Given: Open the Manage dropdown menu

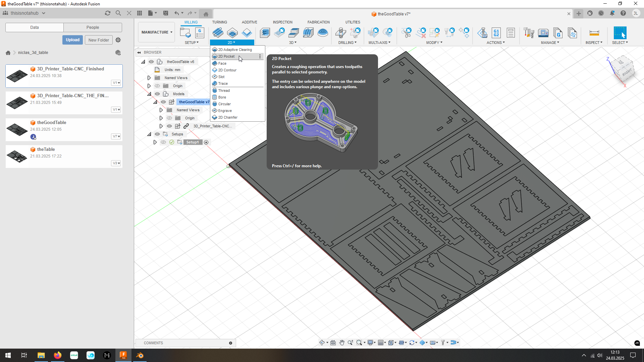Looking at the screenshot, I should (550, 43).
